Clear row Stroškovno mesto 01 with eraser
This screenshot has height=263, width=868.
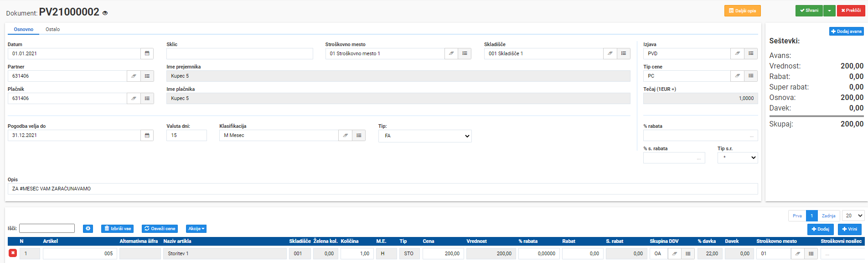pyautogui.click(x=798, y=253)
